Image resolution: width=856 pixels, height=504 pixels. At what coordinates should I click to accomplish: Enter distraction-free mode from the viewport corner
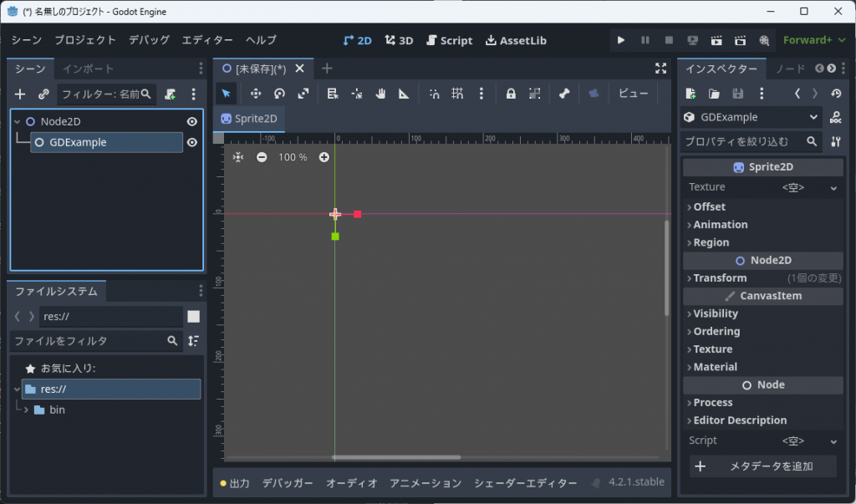pos(660,69)
